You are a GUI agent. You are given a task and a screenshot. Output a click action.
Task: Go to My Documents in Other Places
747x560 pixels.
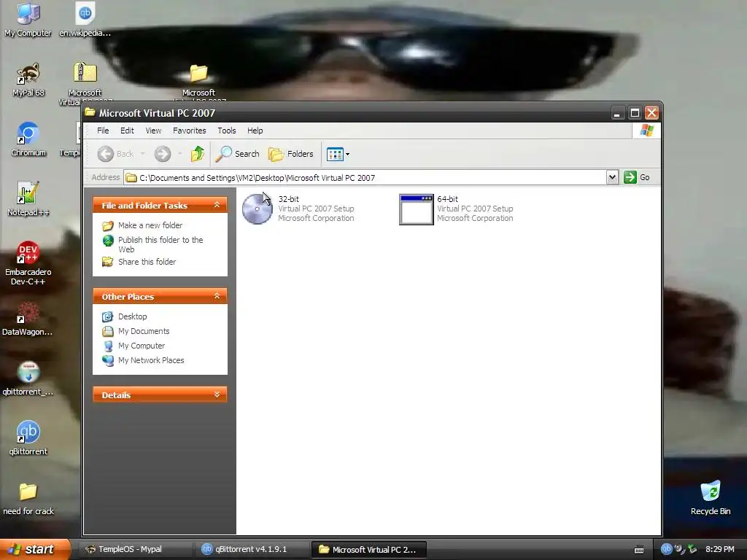click(144, 331)
